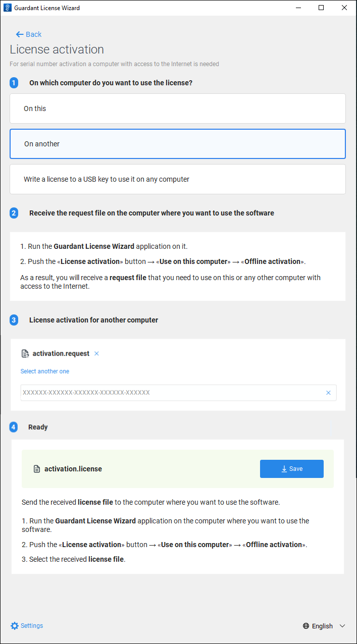The height and width of the screenshot is (644, 357).
Task: Open language list via chevron arrow
Action: [x=342, y=626]
